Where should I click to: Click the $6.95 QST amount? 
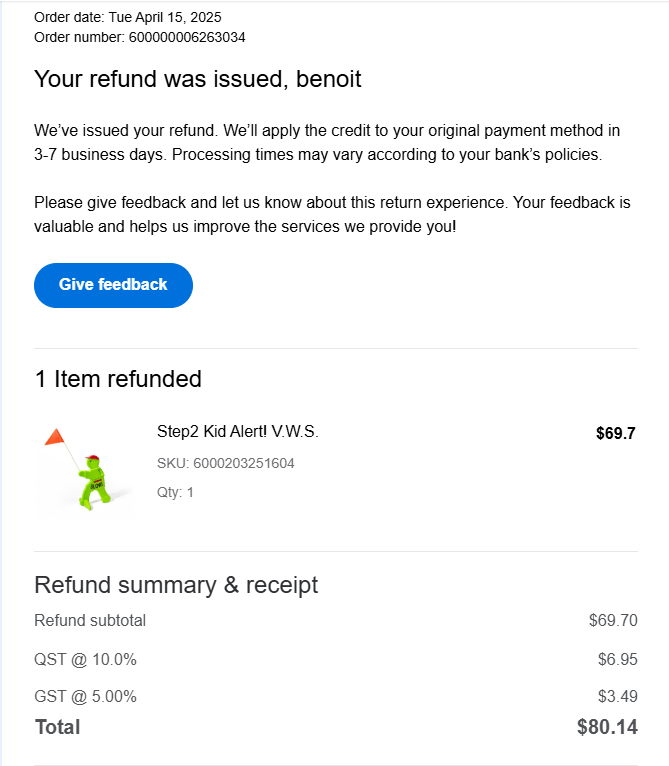[617, 659]
